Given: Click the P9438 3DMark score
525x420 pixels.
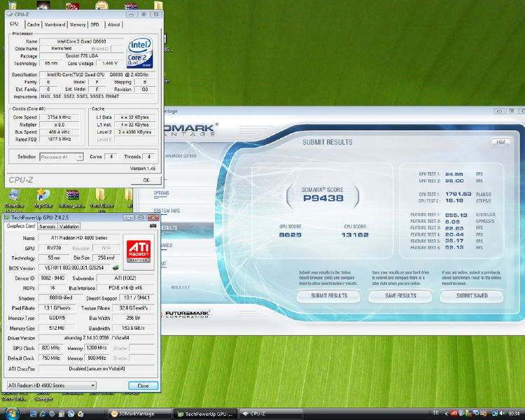Looking at the screenshot, I should [x=323, y=198].
